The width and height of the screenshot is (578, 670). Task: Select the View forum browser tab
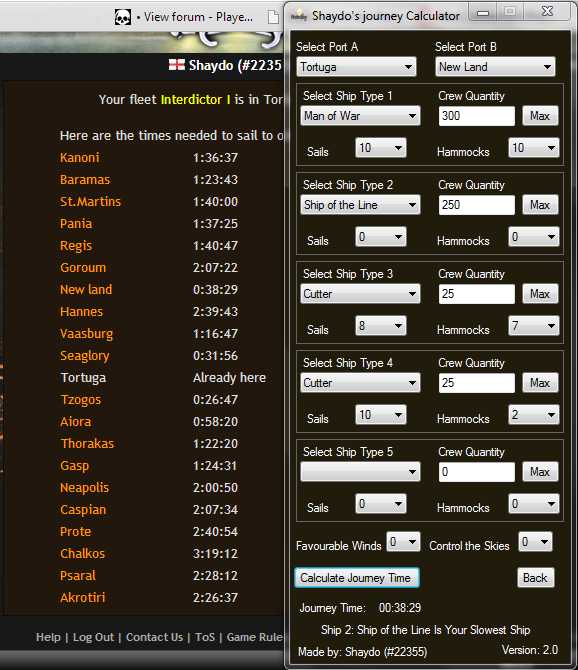coord(187,17)
